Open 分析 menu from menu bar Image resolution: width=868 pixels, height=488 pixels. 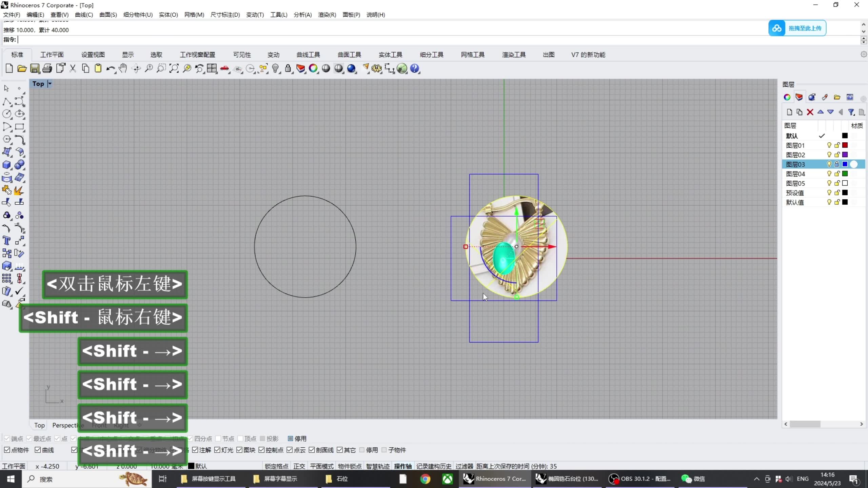(302, 15)
